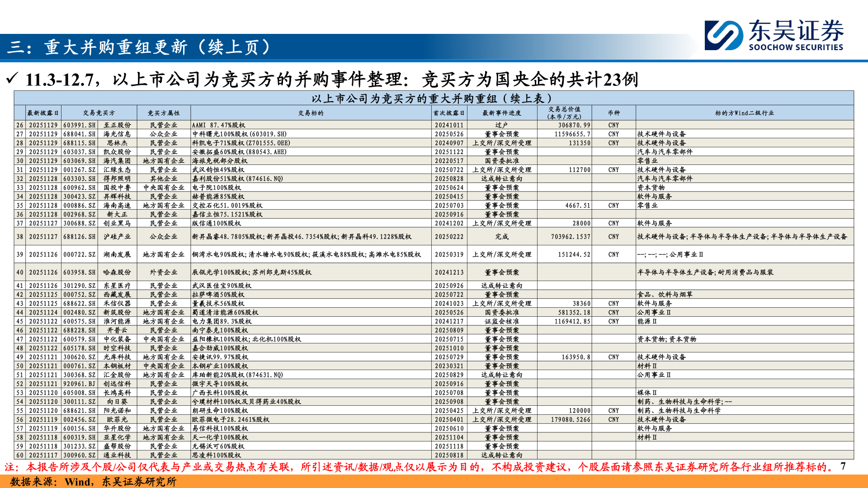Click the value 4667.51

point(578,206)
